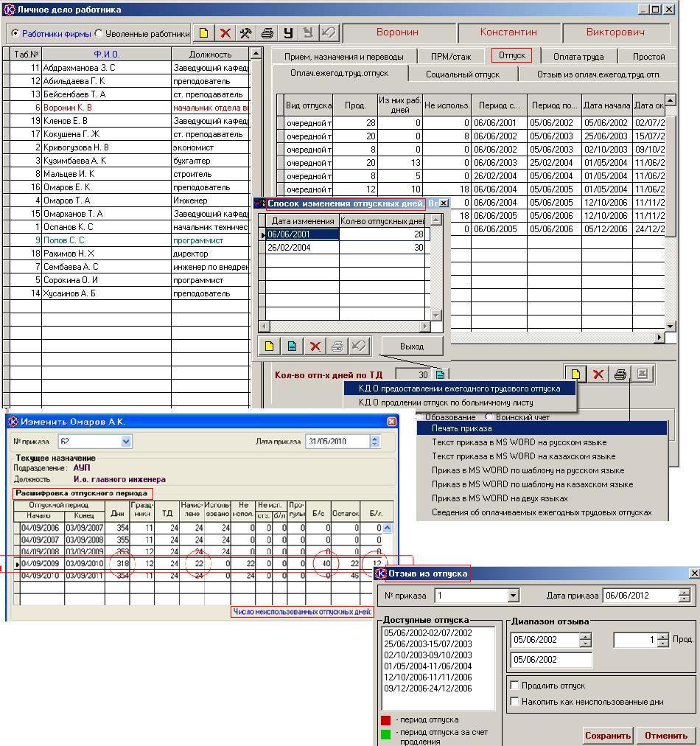This screenshot has height=746, width=700.
Task: Click the Диапазон отзыва end date field
Action: tap(551, 660)
